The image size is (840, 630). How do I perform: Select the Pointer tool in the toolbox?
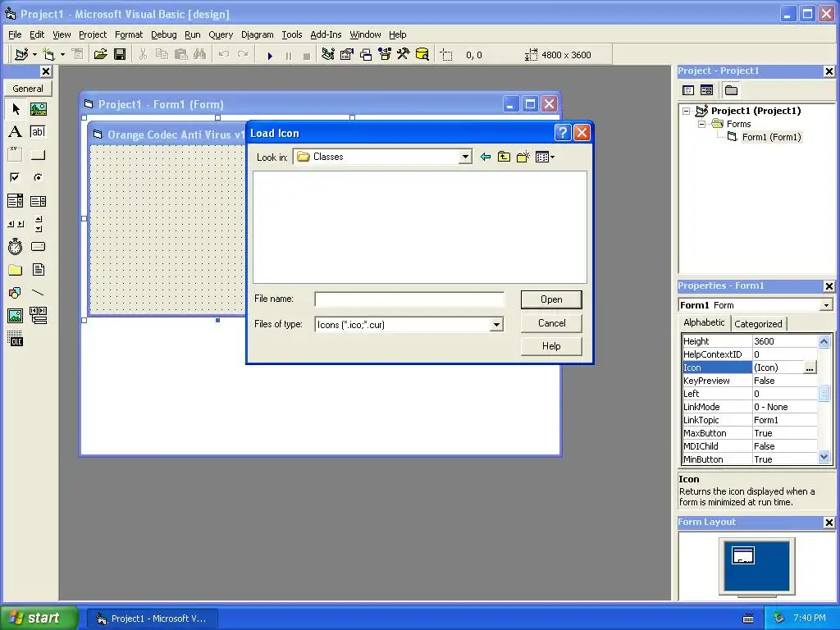[x=16, y=109]
